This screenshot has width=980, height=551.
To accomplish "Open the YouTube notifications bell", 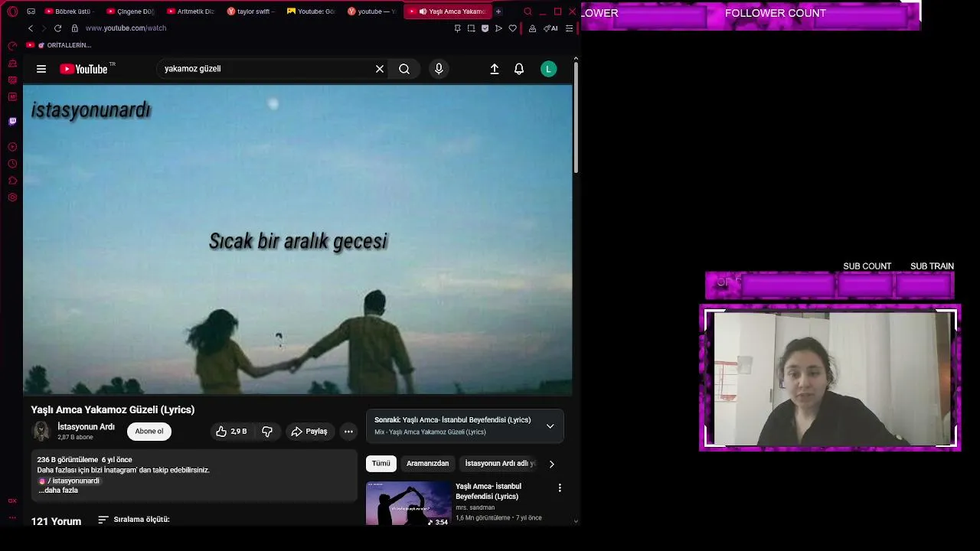I will (519, 69).
